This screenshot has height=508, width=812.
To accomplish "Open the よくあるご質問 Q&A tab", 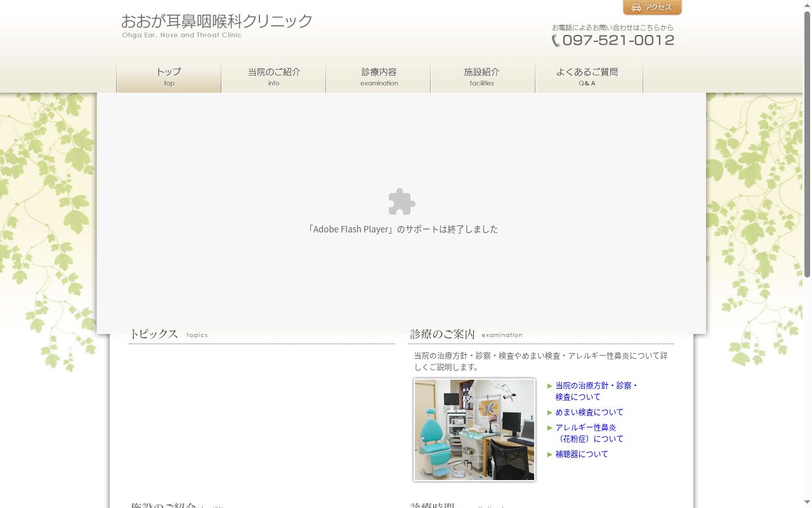I will click(x=589, y=77).
